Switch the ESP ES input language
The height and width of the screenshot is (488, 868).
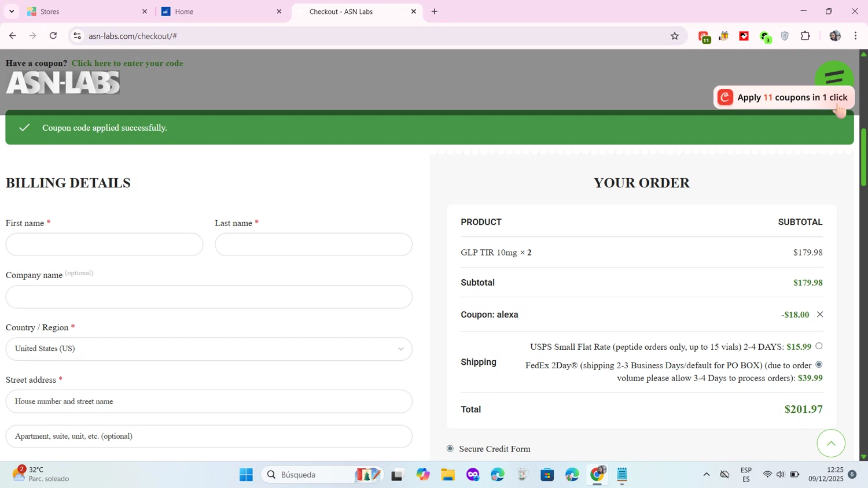pos(746,475)
